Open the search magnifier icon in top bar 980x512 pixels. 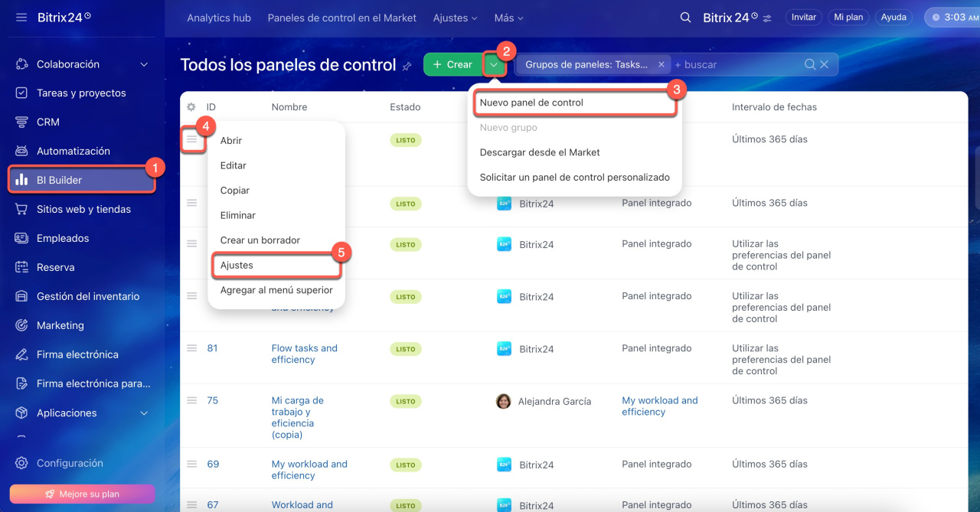(x=686, y=18)
